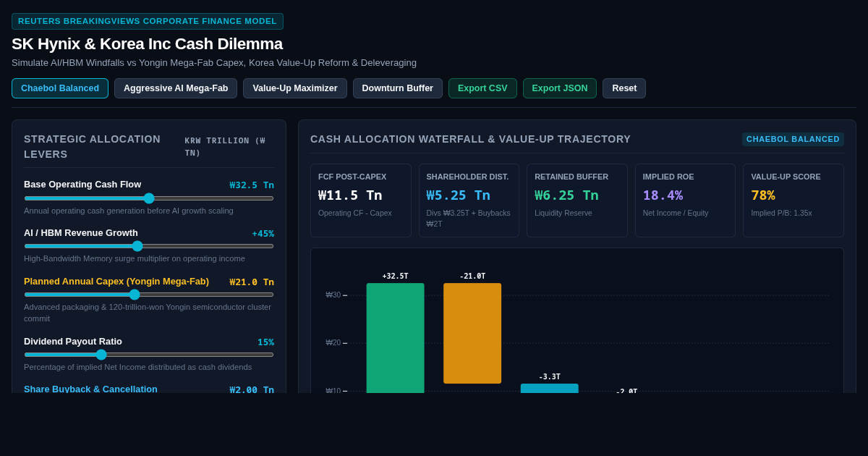Click the Share Buyback & Cancellation label
The width and height of the screenshot is (868, 456).
(90, 389)
